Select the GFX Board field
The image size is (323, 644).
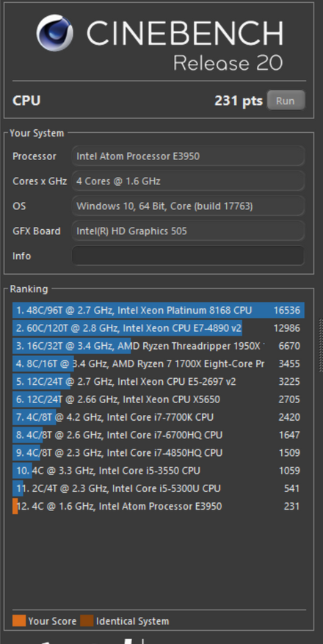tap(189, 231)
